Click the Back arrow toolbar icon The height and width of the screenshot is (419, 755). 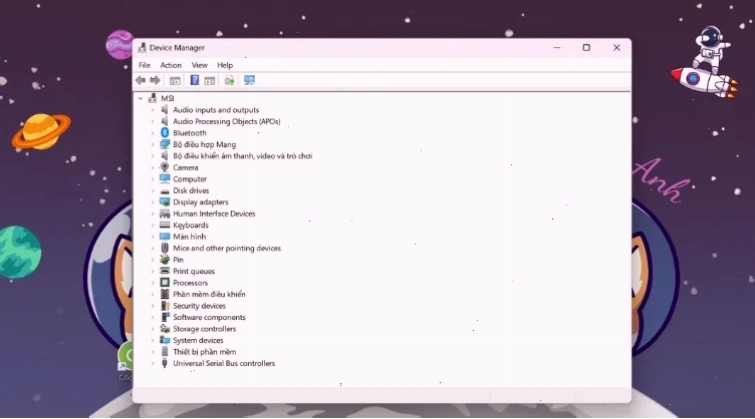141,80
